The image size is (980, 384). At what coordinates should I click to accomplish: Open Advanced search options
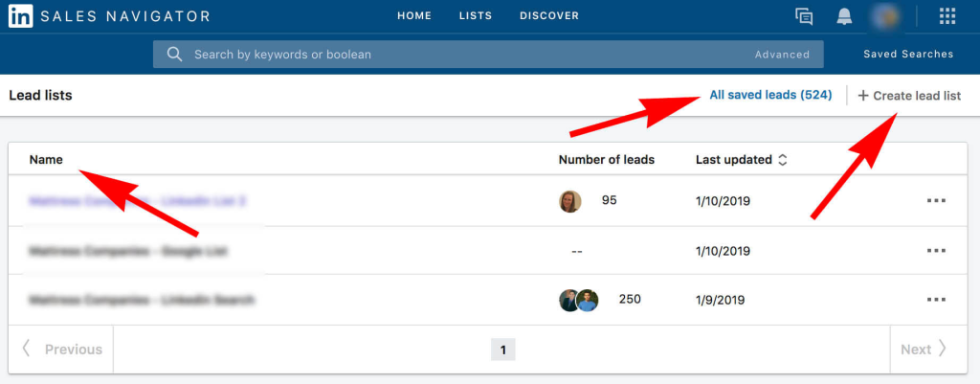[x=782, y=55]
